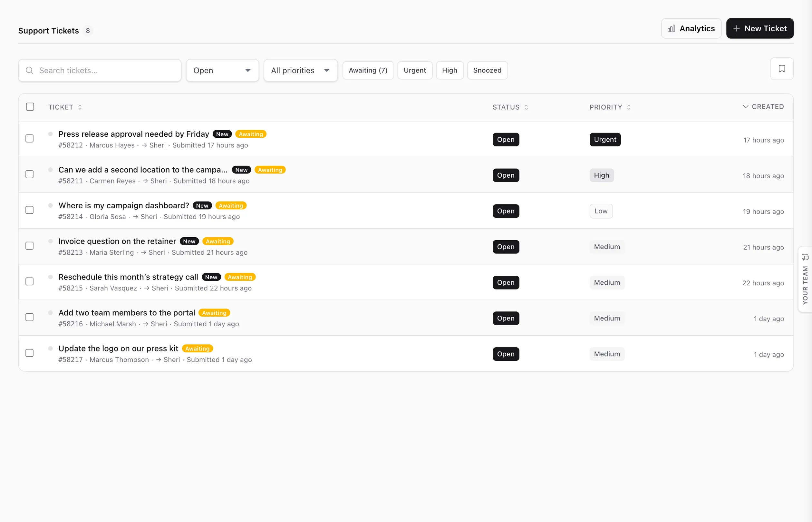Click the Support Tickets count badge 8
The width and height of the screenshot is (812, 522).
point(88,31)
